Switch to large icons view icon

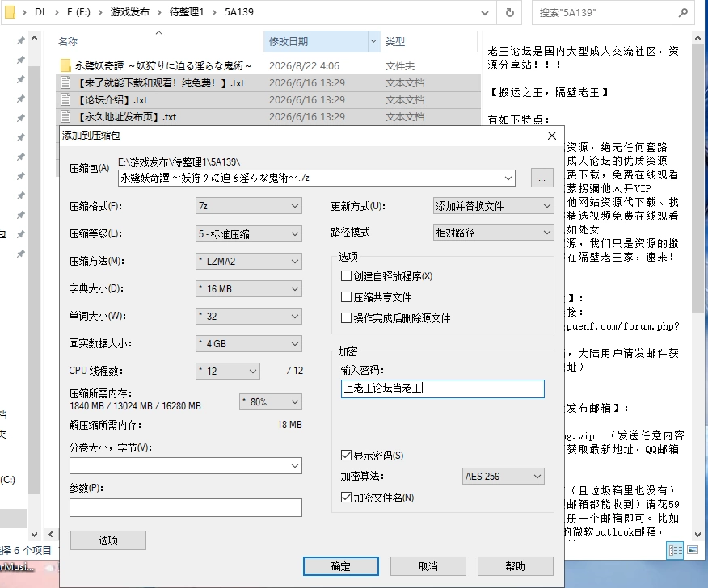pyautogui.click(x=693, y=550)
